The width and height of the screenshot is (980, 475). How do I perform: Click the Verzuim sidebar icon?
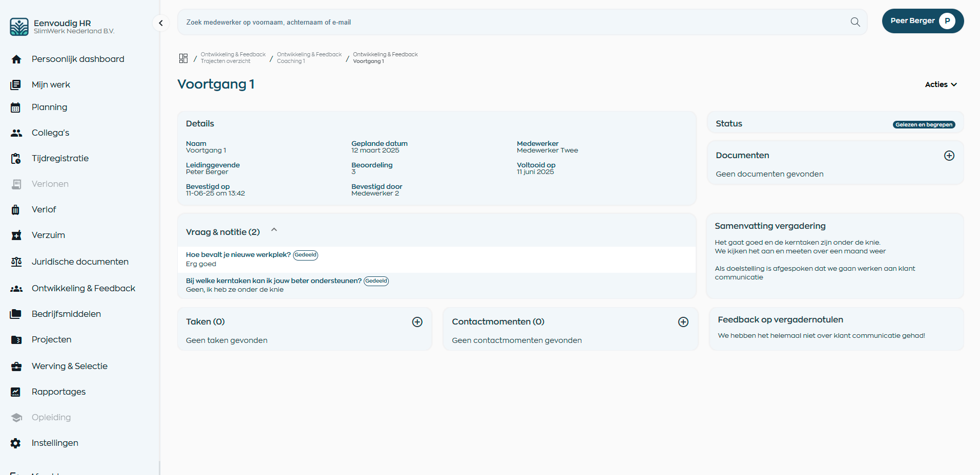pos(16,235)
